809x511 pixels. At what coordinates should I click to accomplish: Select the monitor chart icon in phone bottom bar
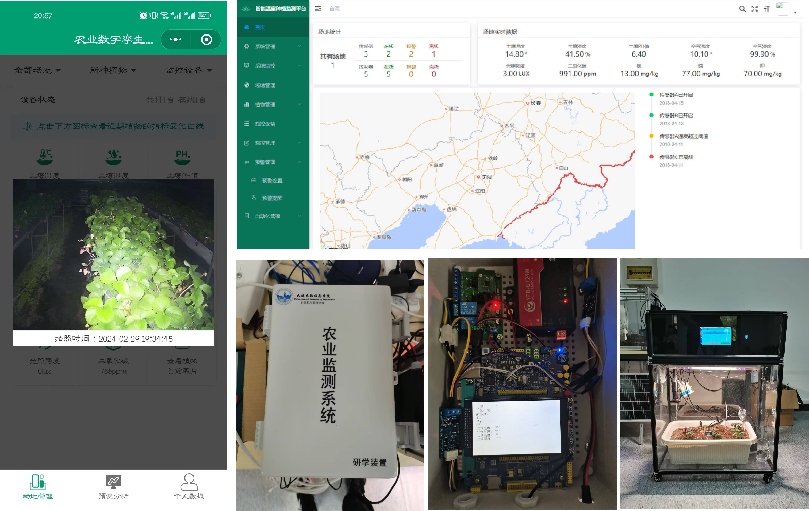click(x=114, y=482)
